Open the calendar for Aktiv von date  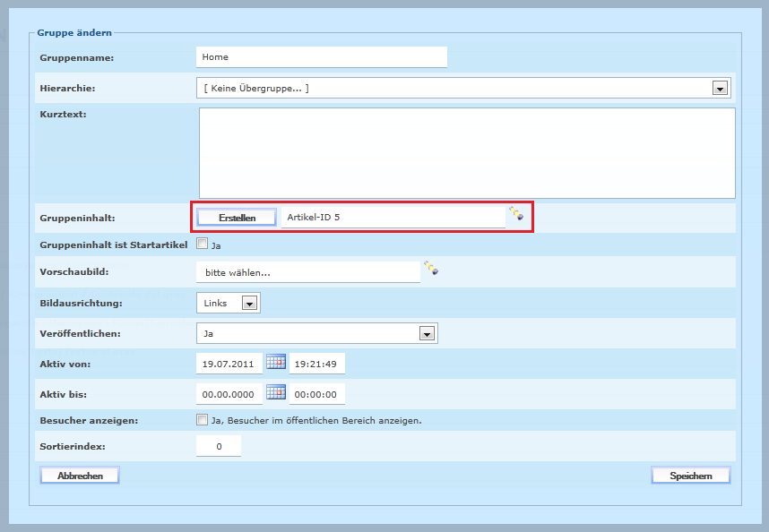point(276,362)
